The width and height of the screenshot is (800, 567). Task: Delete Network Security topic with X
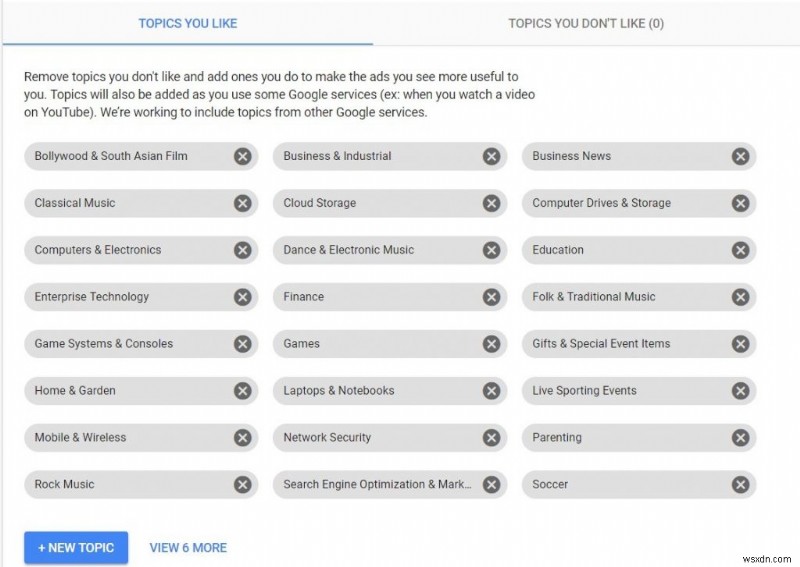[x=491, y=438]
